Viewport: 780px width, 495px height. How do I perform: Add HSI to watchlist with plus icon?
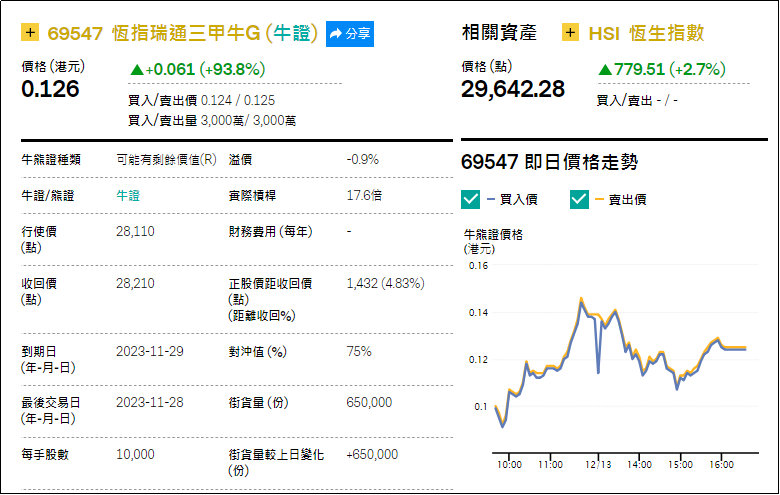(570, 33)
